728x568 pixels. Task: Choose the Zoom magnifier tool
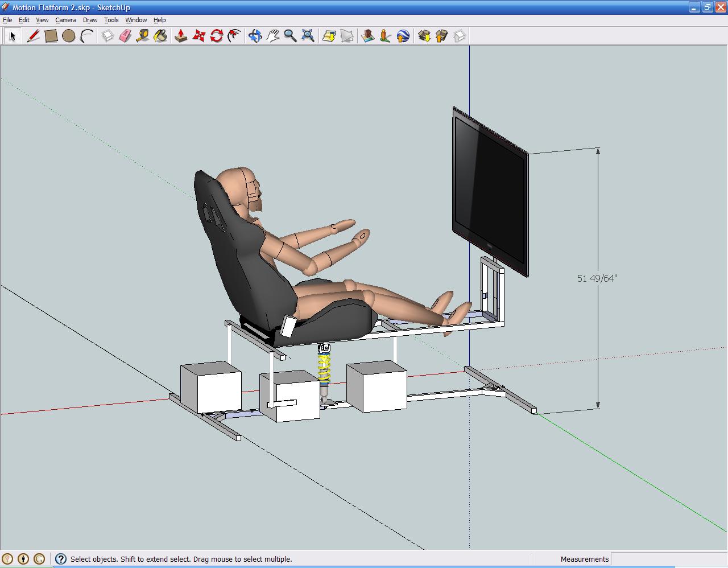[x=290, y=36]
